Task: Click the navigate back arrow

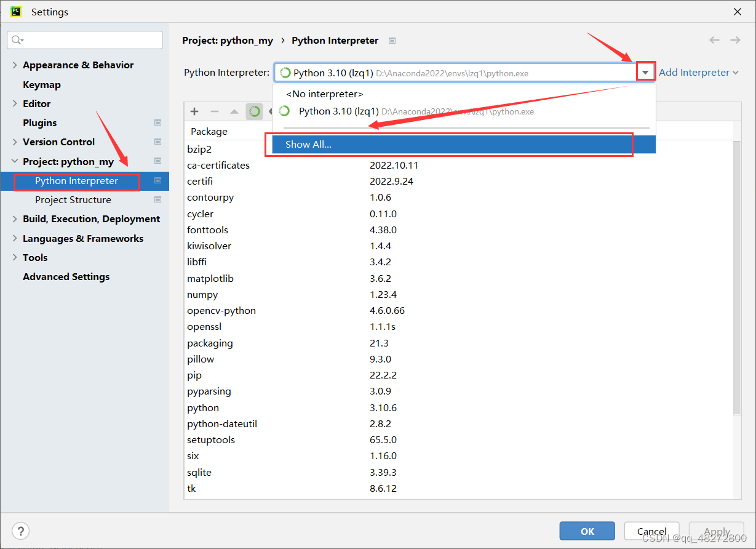Action: tap(714, 40)
